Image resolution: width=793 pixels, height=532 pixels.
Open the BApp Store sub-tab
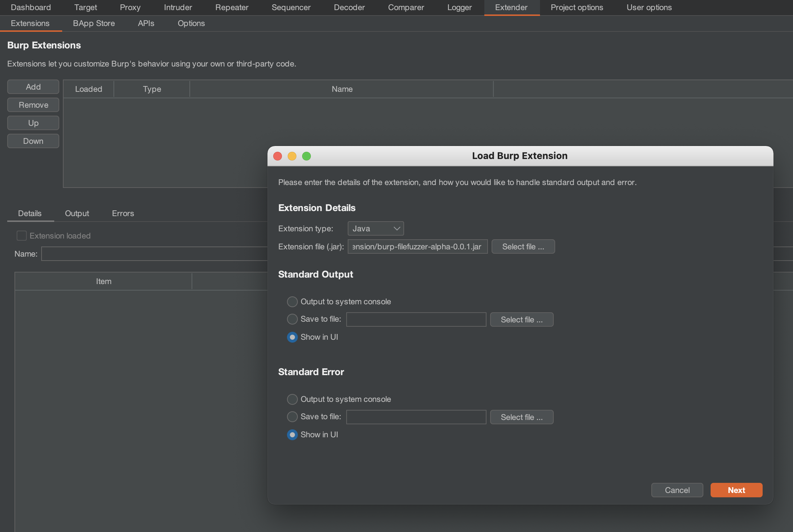94,23
